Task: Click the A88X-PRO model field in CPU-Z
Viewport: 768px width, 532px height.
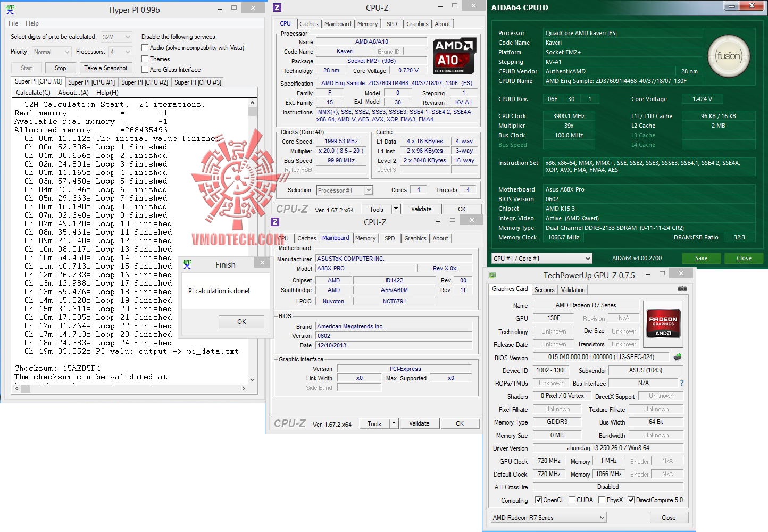Action: click(x=365, y=269)
